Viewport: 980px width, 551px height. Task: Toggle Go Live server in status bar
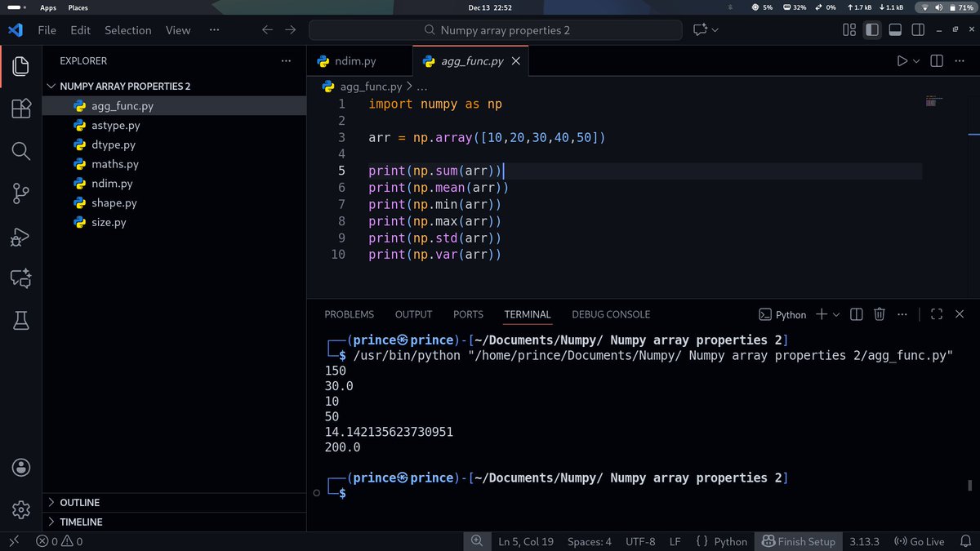(x=919, y=541)
